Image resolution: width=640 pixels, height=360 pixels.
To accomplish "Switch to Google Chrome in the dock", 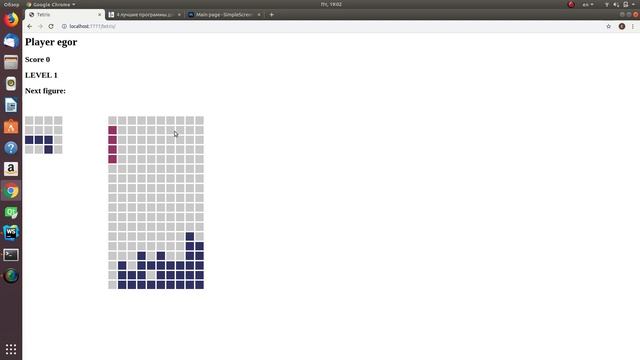I will (11, 191).
